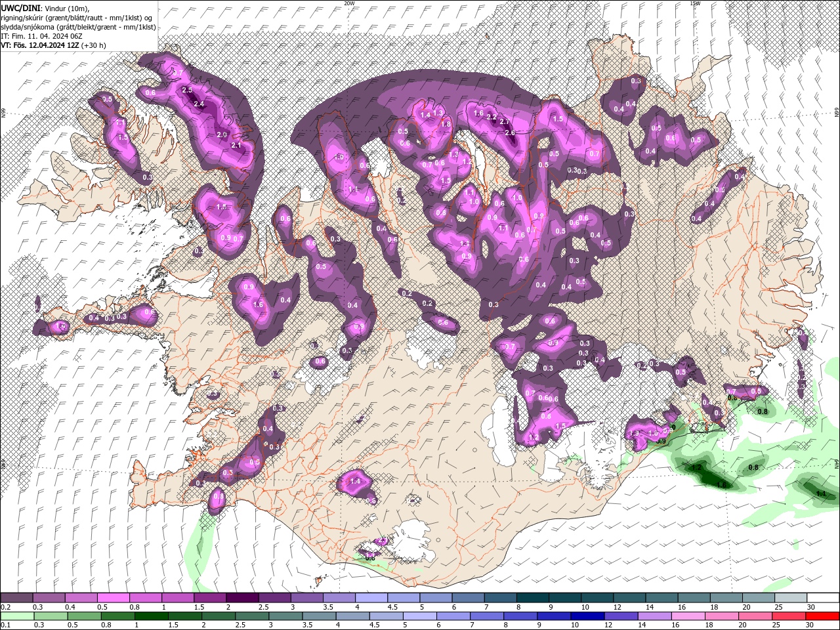This screenshot has width=840, height=630.
Task: Click the '20W' longitude label at top
Action: pyautogui.click(x=349, y=3)
